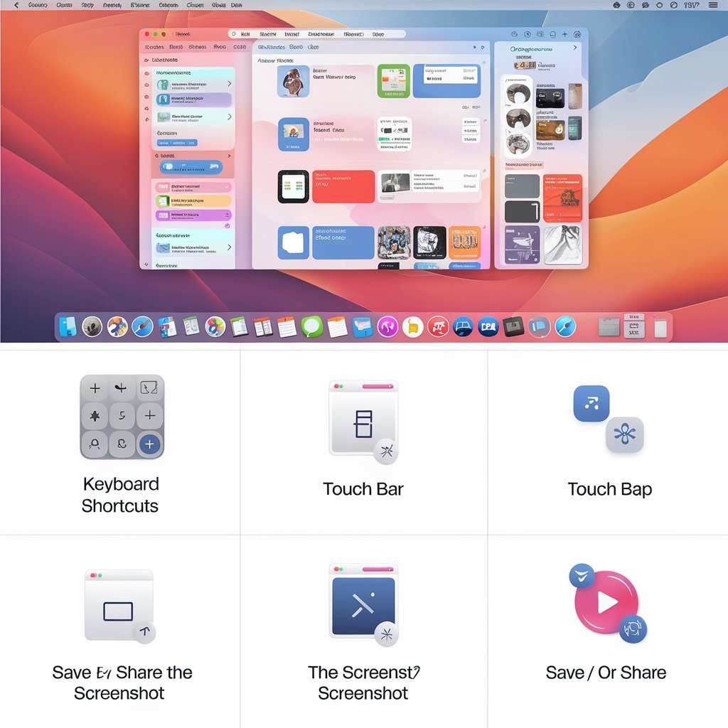Image resolution: width=728 pixels, height=728 pixels.
Task: Click the blue pill button in the sidebar
Action: coord(178,142)
